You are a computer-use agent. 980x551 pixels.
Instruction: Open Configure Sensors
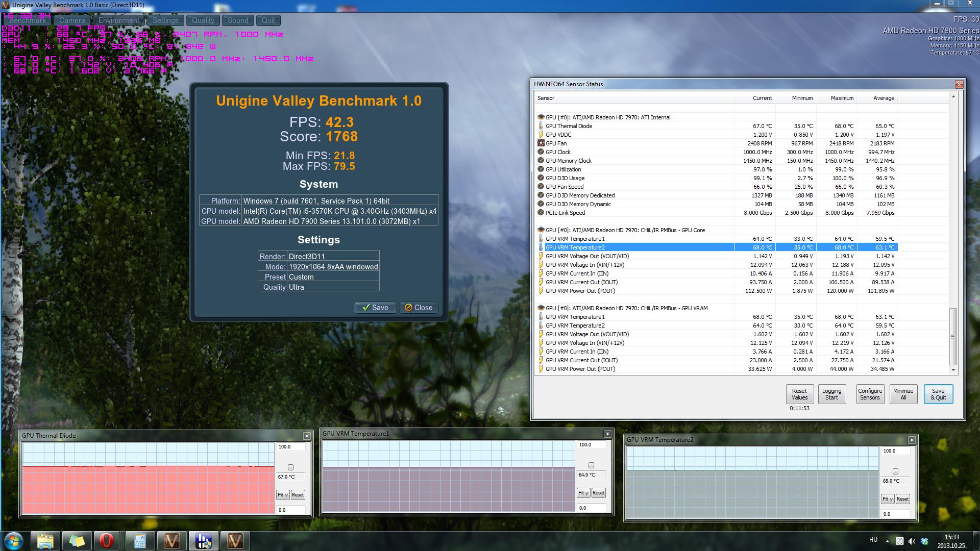click(870, 394)
